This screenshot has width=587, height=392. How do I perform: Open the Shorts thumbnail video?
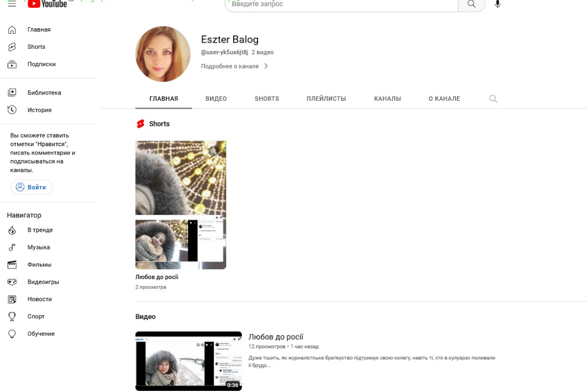181,205
